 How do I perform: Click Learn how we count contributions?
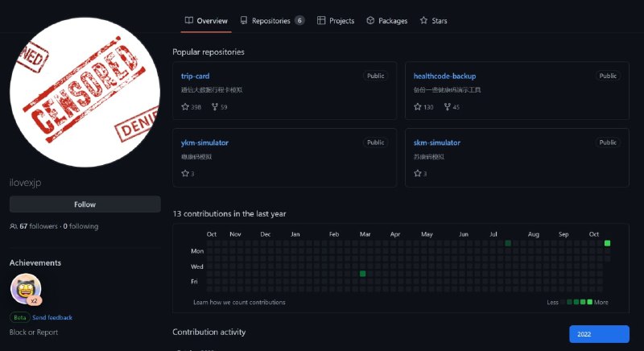239,303
